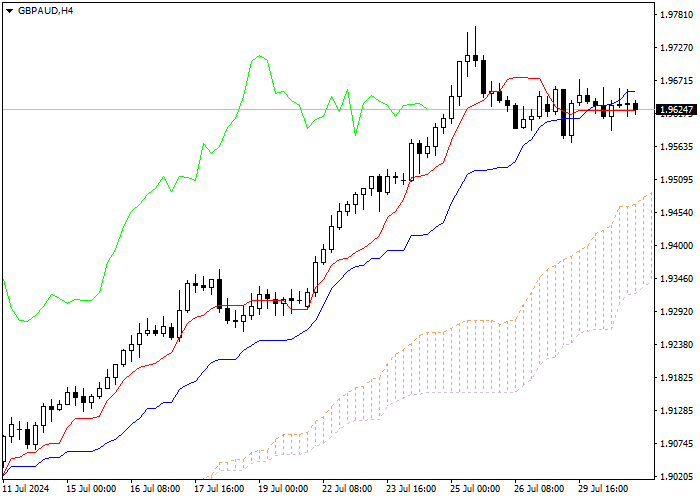Select the green Chikou Span line peak

pyautogui.click(x=260, y=56)
